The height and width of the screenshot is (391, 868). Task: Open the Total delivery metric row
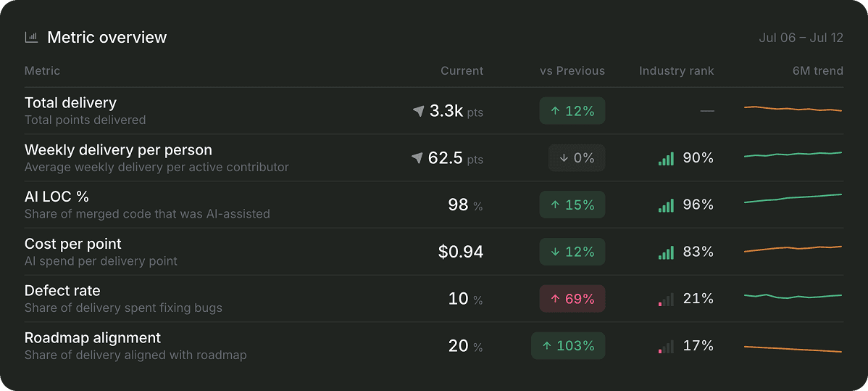[434, 111]
